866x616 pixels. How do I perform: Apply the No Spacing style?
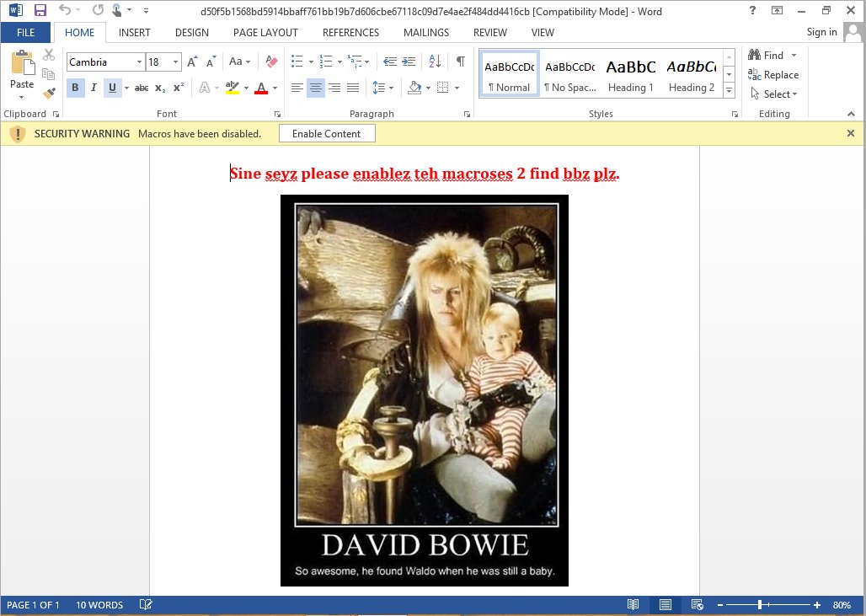(570, 75)
